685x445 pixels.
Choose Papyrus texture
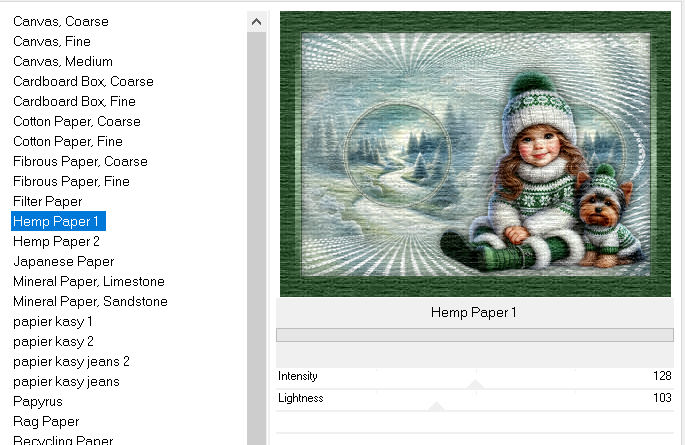point(38,402)
